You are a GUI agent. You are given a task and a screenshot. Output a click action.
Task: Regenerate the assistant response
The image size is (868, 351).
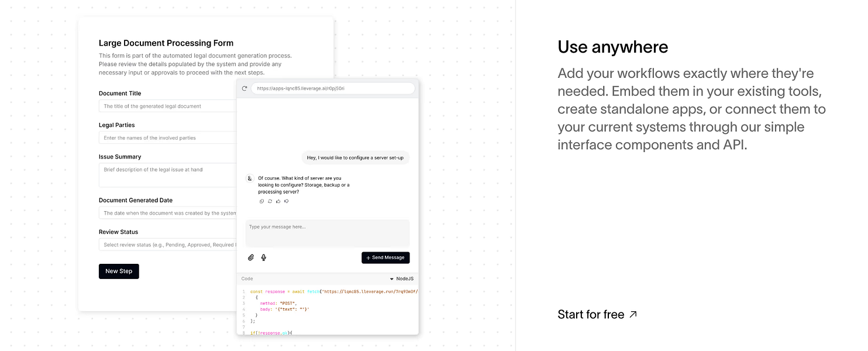click(270, 201)
